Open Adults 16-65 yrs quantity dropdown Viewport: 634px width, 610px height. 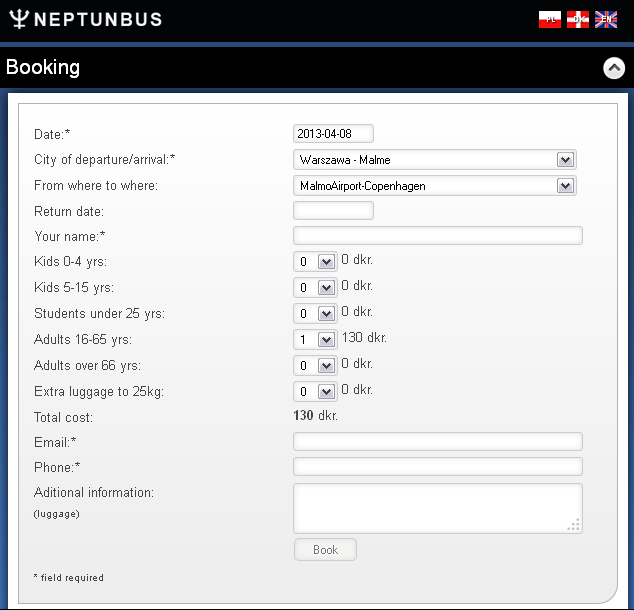coord(314,340)
